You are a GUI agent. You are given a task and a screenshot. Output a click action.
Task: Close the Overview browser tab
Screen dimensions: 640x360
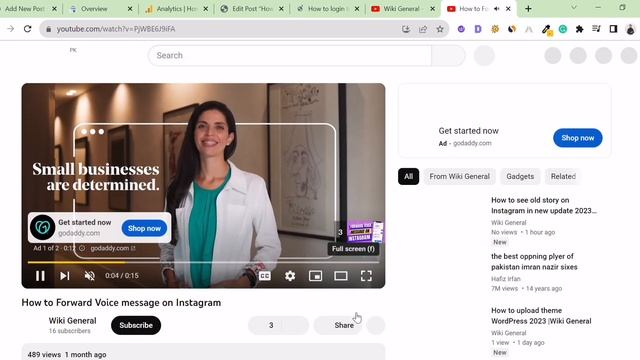(130, 9)
